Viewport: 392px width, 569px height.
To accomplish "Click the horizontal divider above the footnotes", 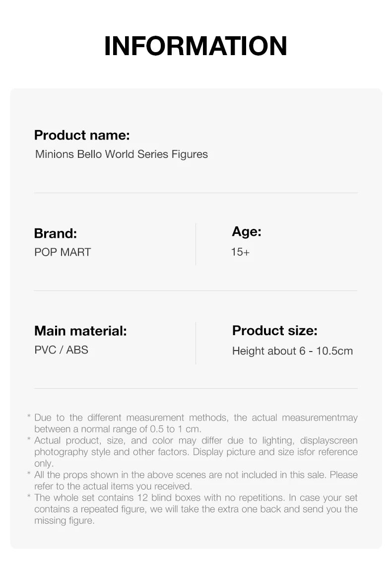I will (196, 388).
